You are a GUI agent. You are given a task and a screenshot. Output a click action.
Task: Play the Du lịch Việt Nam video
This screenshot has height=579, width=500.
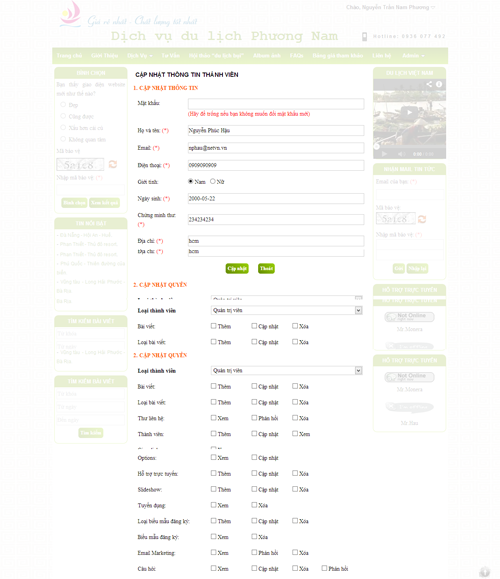pos(409,112)
